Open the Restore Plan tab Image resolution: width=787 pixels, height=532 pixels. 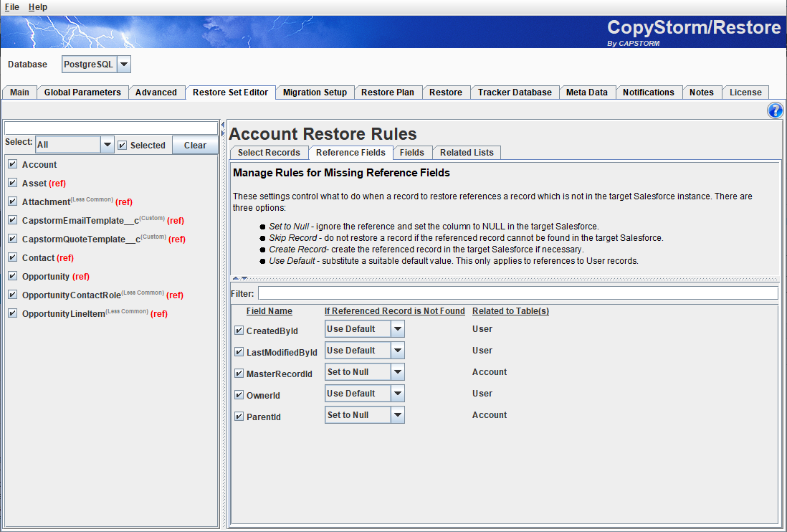tap(388, 92)
